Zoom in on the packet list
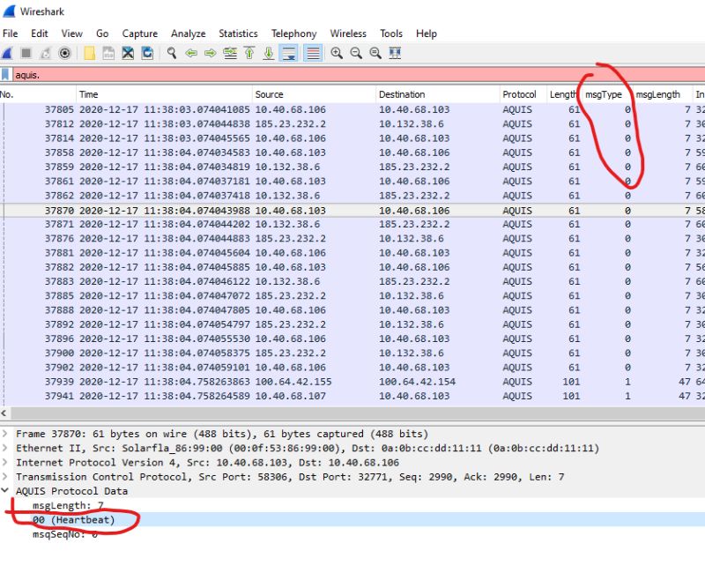This screenshot has width=705, height=588. coord(335,53)
